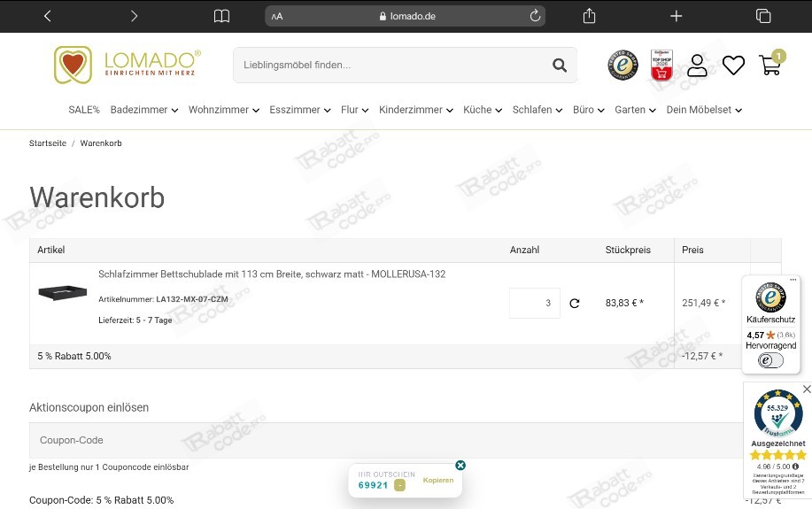This screenshot has width=812, height=509.
Task: Click the Lieblingsmöbel finden search field
Action: (x=405, y=65)
